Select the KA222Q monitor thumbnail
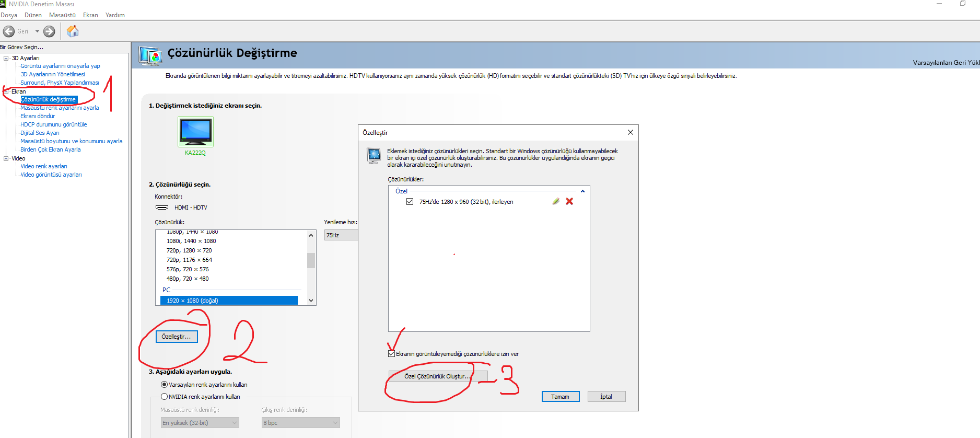980x438 pixels. point(195,132)
